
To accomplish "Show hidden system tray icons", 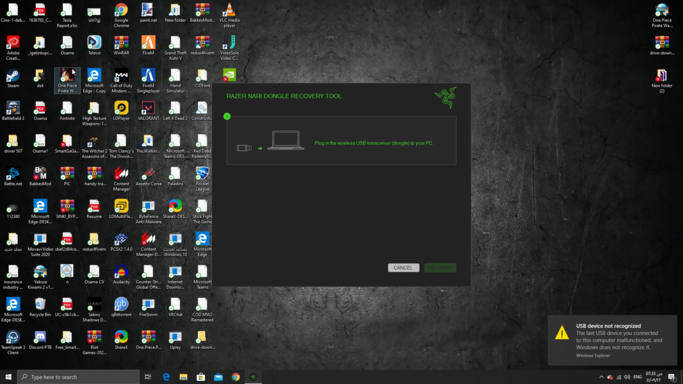I will (602, 377).
